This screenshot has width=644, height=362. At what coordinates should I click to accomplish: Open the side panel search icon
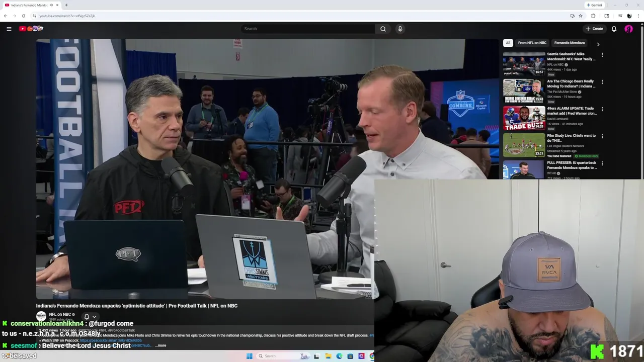[x=607, y=16]
